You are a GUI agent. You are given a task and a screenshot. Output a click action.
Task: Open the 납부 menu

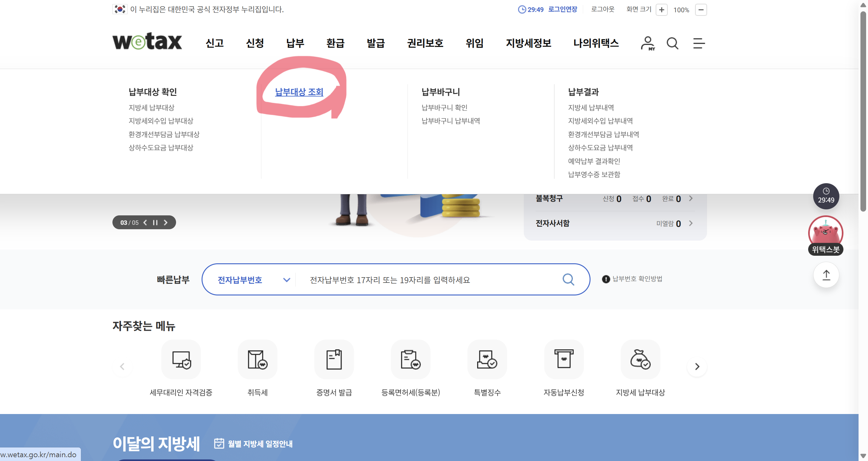[295, 43]
